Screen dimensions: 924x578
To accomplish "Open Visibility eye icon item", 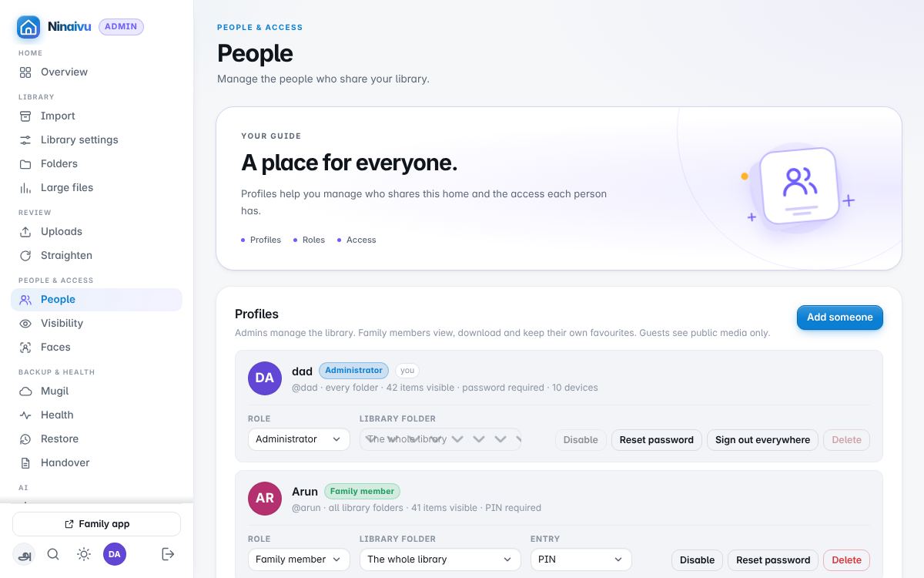I will pyautogui.click(x=96, y=323).
